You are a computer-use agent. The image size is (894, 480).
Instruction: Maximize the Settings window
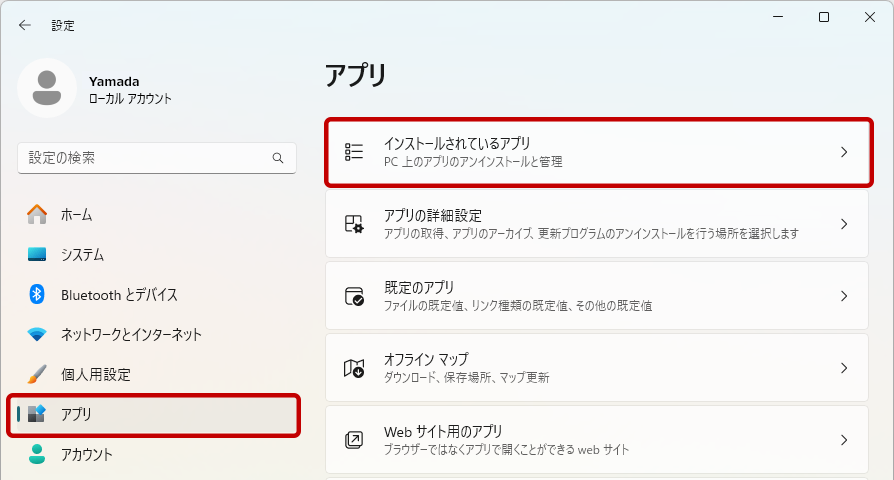(x=823, y=17)
